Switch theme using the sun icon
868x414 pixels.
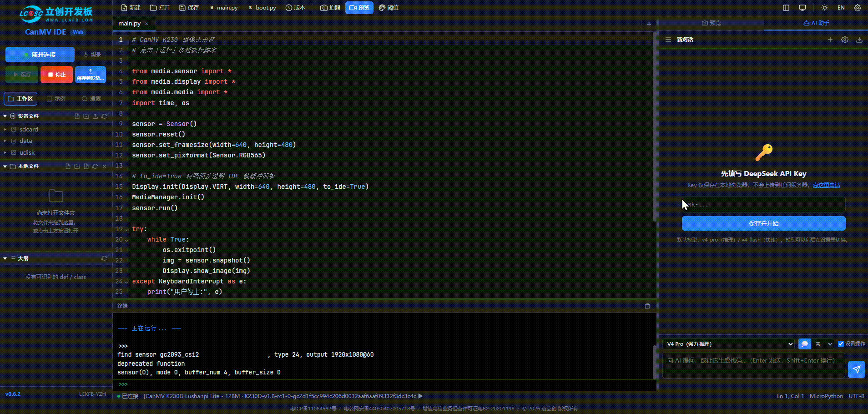[x=824, y=8]
